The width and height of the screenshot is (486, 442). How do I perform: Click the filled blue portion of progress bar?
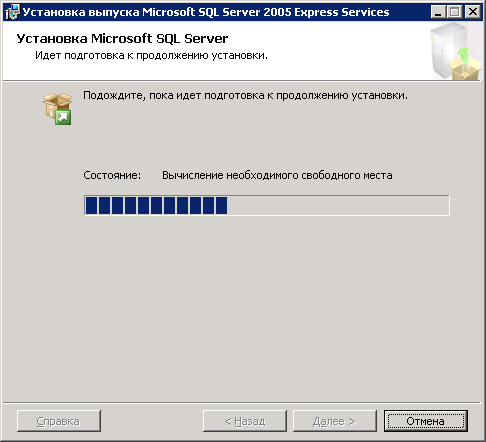(156, 205)
